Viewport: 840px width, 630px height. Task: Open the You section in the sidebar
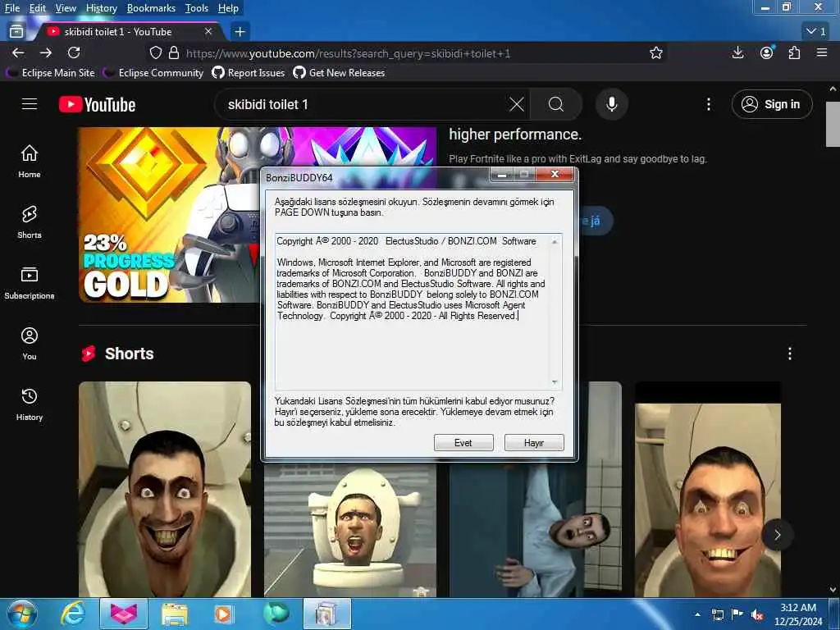click(30, 344)
